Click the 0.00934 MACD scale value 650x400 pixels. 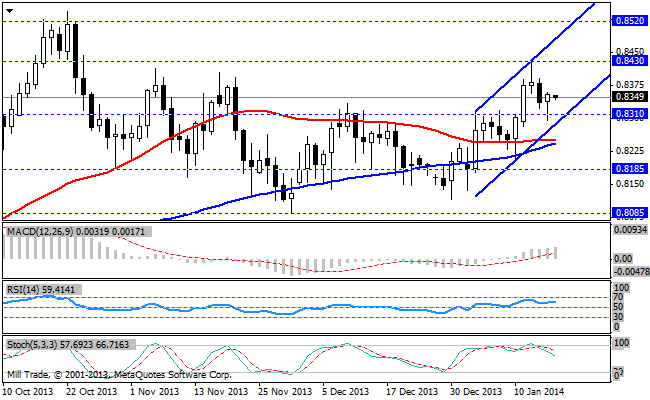630,229
